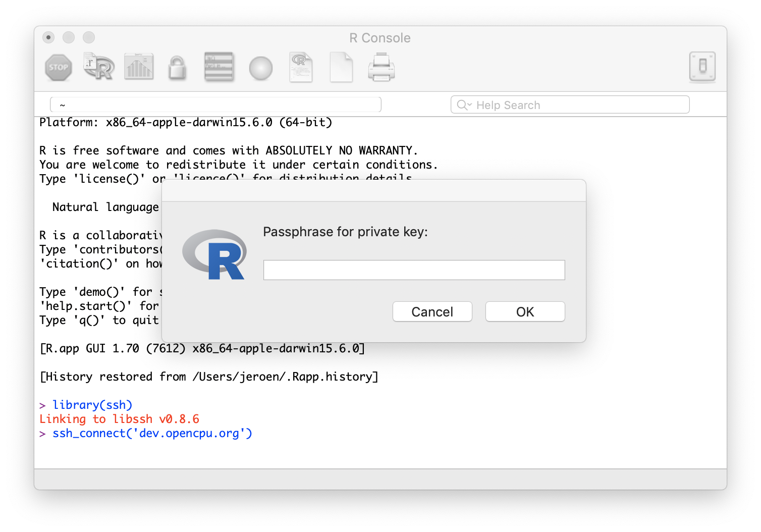
Task: Click the R Console window title
Action: coord(379,38)
